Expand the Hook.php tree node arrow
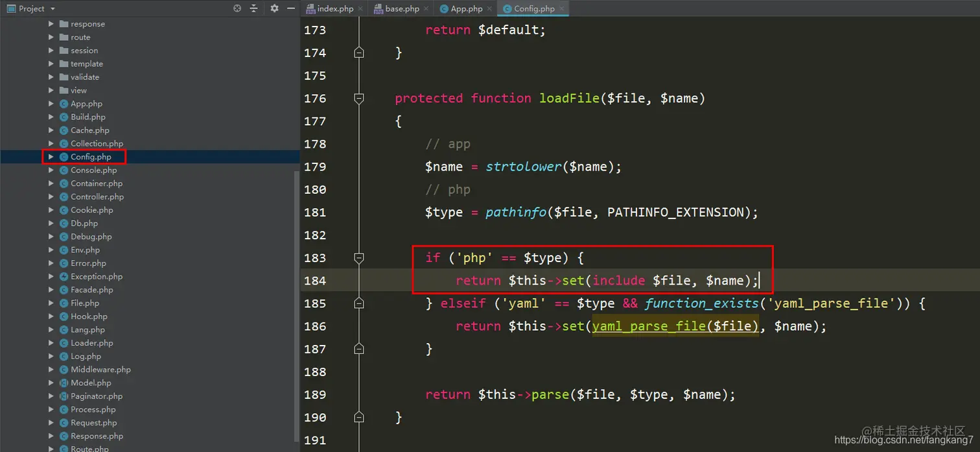The width and height of the screenshot is (980, 452). pos(51,316)
